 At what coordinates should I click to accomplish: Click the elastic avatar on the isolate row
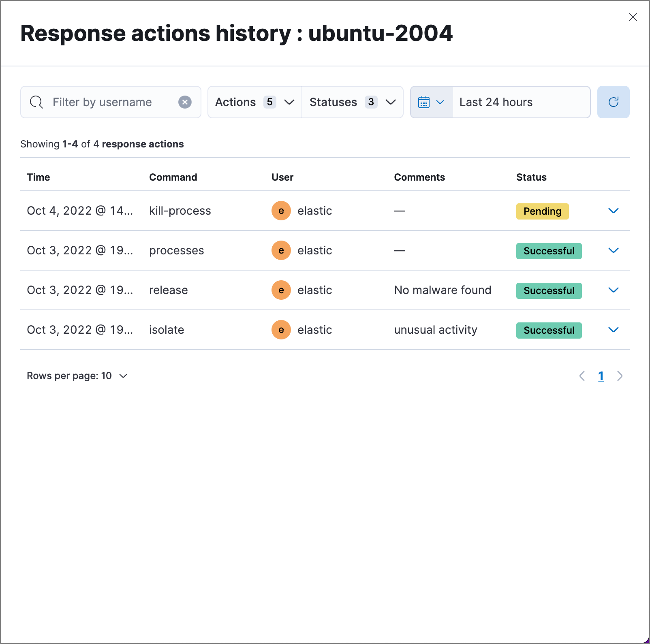click(x=281, y=330)
